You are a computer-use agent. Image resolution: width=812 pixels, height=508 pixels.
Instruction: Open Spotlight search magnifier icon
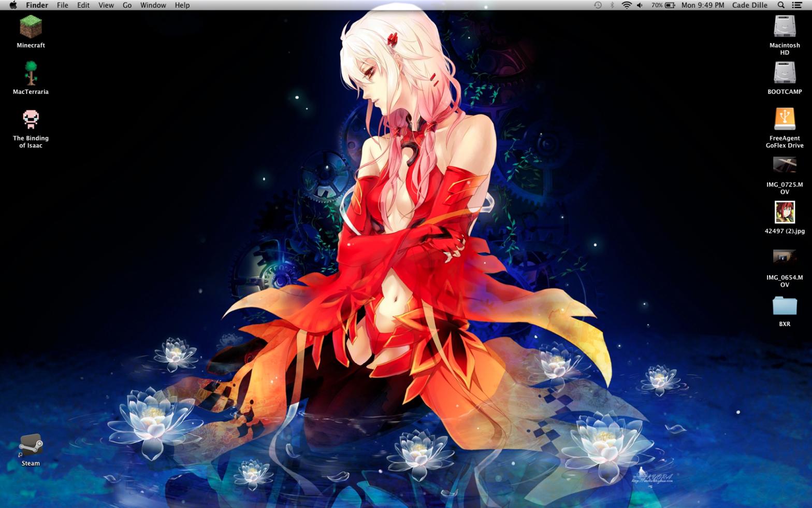pyautogui.click(x=781, y=5)
